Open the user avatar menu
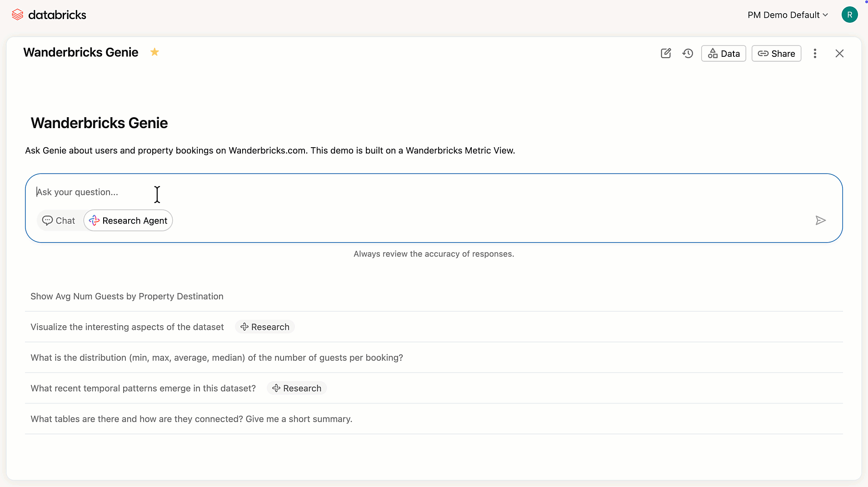Viewport: 868px width, 487px height. pos(849,15)
